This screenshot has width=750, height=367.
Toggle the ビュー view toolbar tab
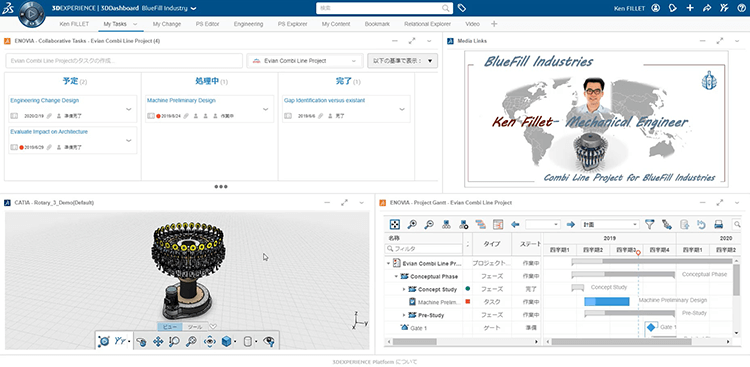click(170, 327)
